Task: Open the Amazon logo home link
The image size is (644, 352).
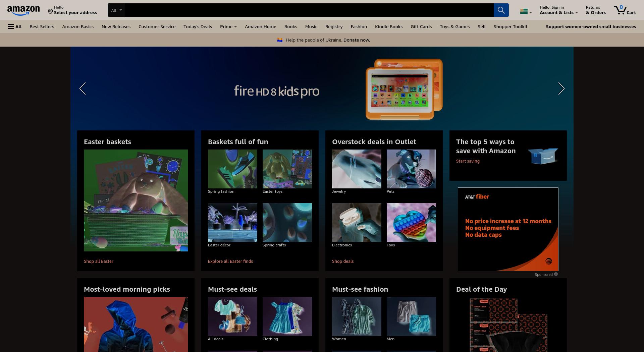Action: [23, 10]
